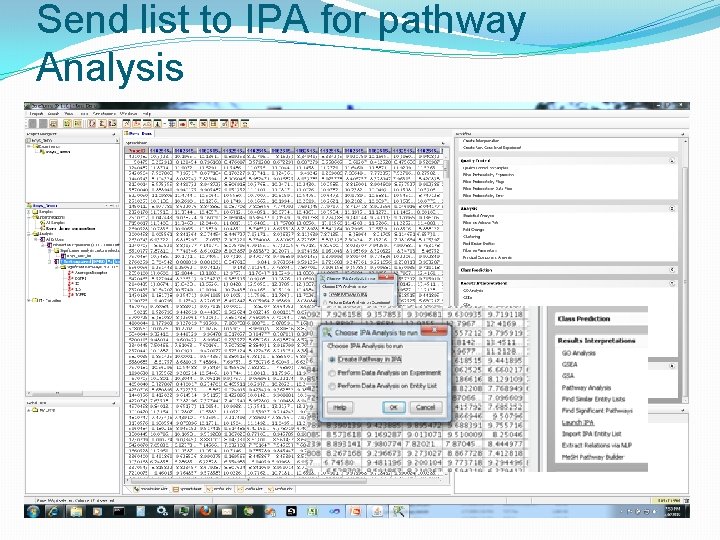This screenshot has width=720, height=540.
Task: Select the Create Pathway in IPA radio option
Action: pyautogui.click(x=365, y=360)
